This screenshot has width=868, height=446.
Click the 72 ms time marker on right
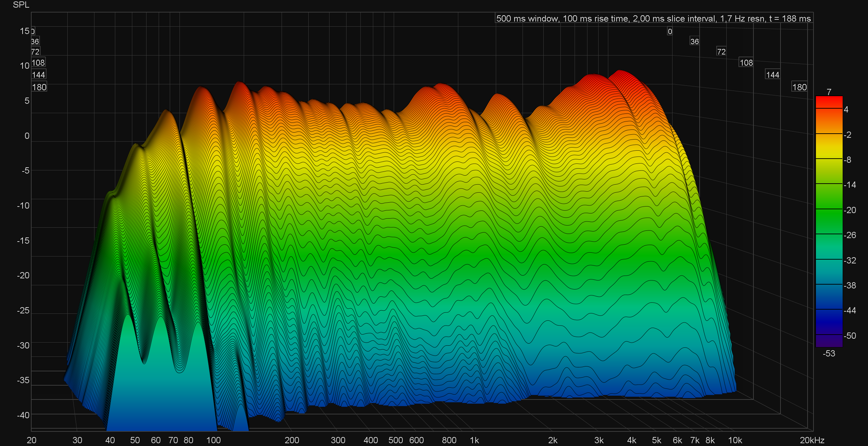click(721, 52)
